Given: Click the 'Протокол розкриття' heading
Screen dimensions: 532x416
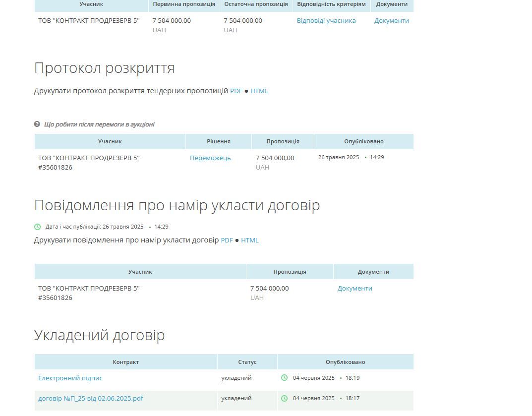Looking at the screenshot, I should (x=104, y=68).
